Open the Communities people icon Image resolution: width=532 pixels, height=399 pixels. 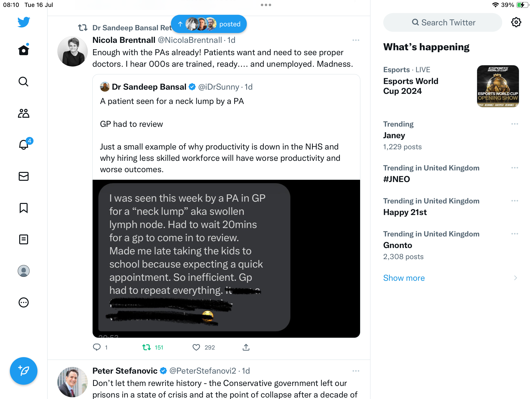24,113
